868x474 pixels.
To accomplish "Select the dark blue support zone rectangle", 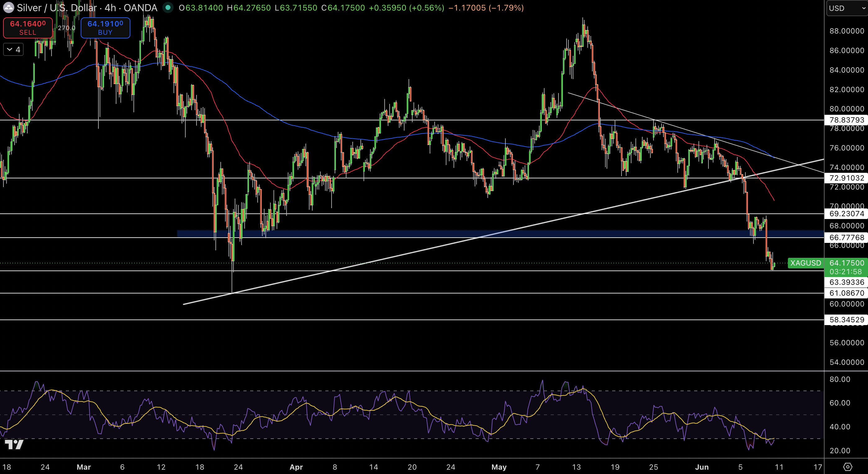I will click(x=500, y=234).
